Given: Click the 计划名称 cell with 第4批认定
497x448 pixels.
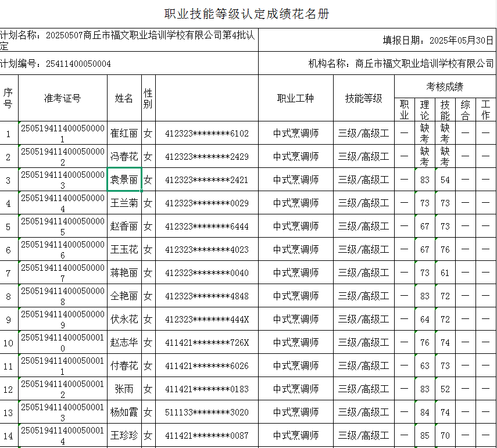Looking at the screenshot, I should pos(129,40).
